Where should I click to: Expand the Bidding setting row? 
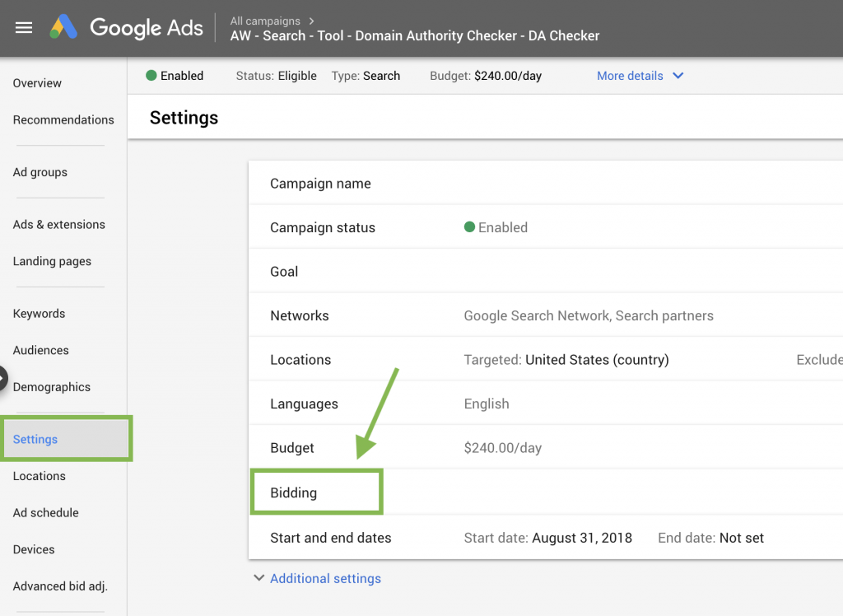pyautogui.click(x=546, y=492)
